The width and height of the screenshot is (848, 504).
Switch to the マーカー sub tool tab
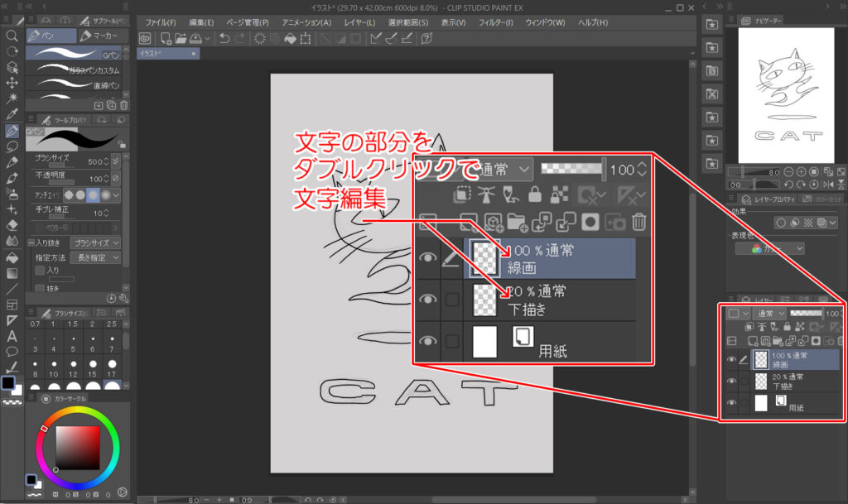(x=99, y=36)
